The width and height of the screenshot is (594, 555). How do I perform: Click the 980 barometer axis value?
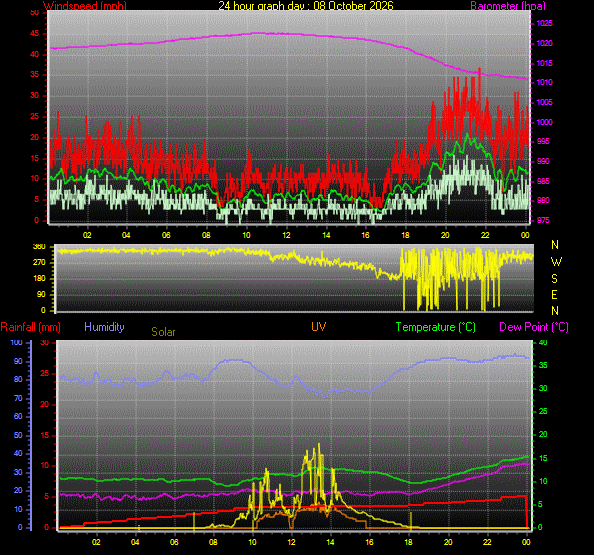[543, 200]
